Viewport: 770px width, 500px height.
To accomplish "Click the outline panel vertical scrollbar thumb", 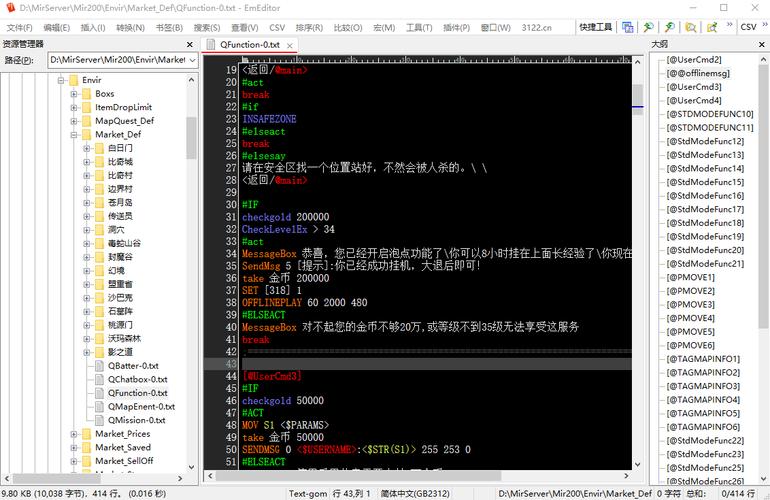I will 763,195.
